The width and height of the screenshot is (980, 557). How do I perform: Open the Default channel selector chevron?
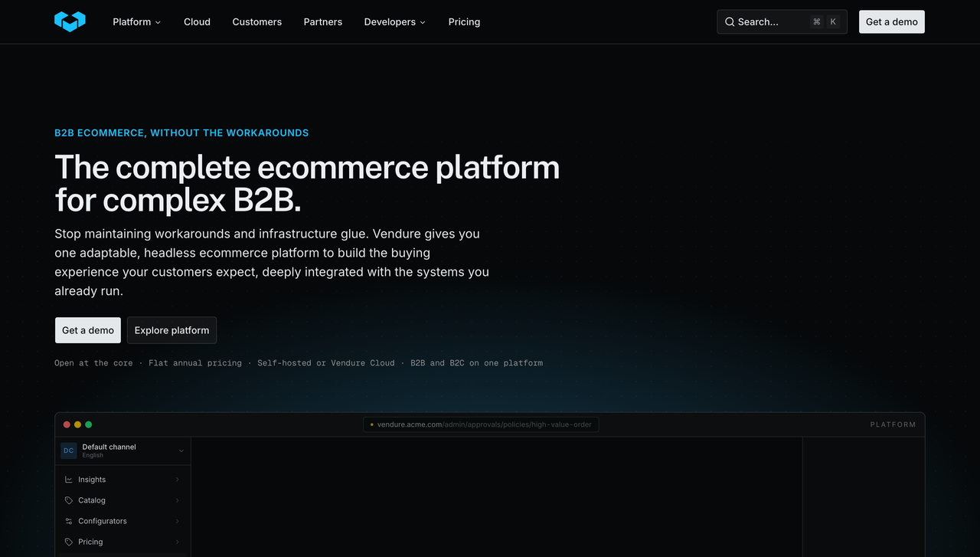pos(181,451)
